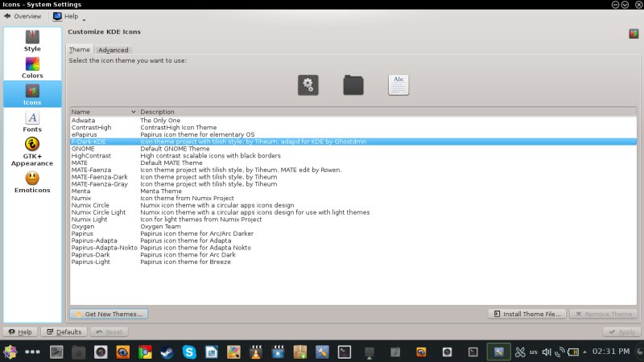Open the Style settings module
Image resolution: width=644 pixels, height=362 pixels.
32,40
